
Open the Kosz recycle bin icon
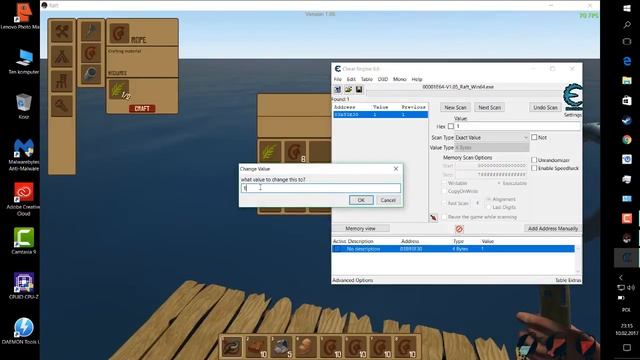point(24,107)
